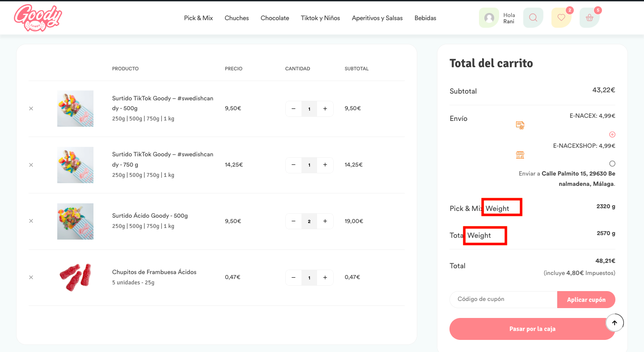The height and width of the screenshot is (352, 644).
Task: Select the E-NACEXSHOP shipping radio option
Action: click(x=612, y=163)
